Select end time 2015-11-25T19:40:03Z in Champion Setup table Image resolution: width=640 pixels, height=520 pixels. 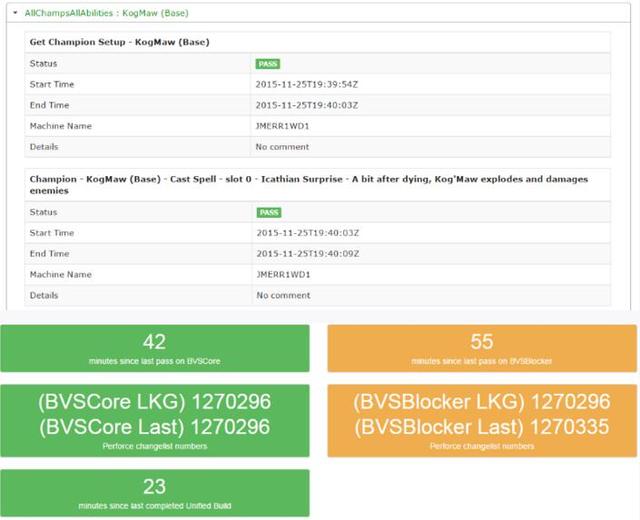tap(307, 105)
